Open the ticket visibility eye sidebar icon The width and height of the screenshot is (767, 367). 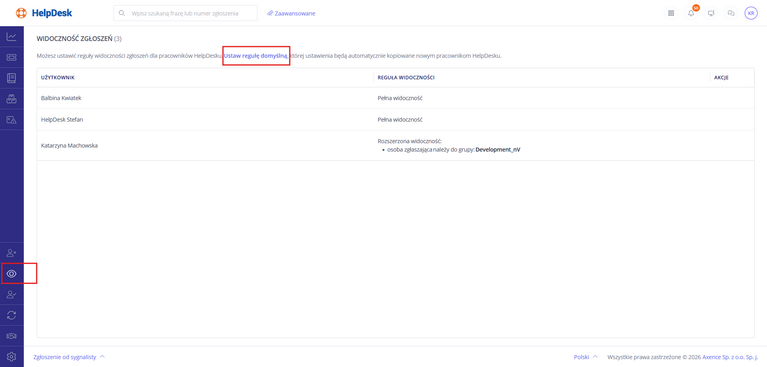coord(11,274)
